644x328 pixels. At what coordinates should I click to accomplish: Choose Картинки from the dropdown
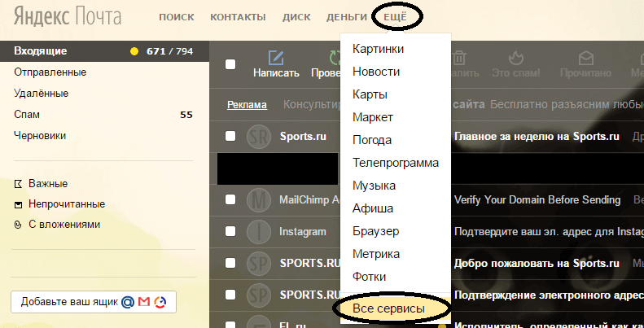pyautogui.click(x=379, y=49)
